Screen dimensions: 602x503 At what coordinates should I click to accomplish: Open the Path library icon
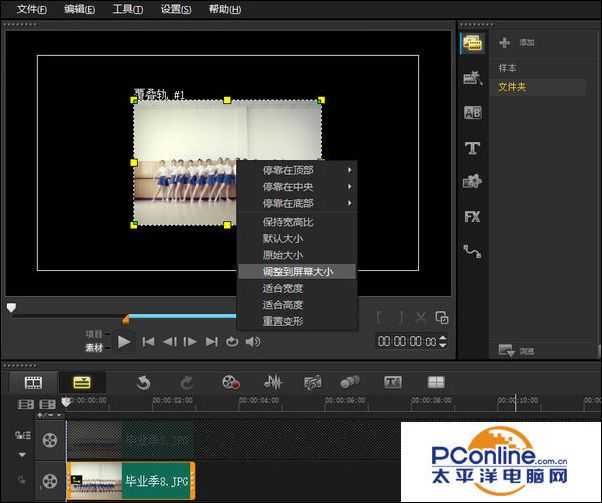coord(472,252)
